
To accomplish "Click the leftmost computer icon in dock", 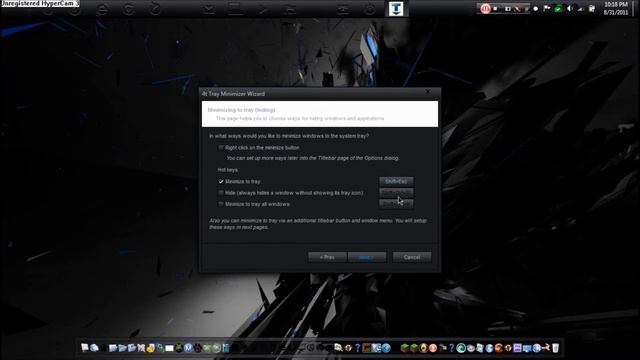I will (x=84, y=348).
